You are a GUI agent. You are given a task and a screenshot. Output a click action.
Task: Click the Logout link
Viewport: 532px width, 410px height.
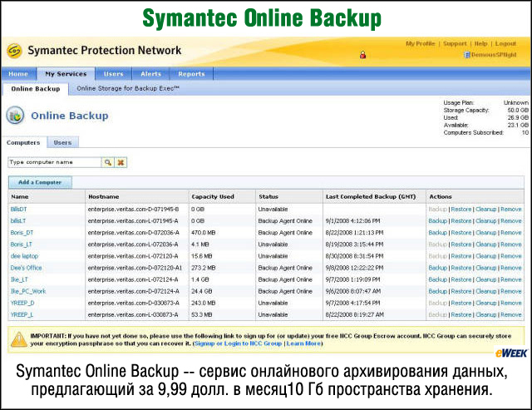tap(505, 43)
